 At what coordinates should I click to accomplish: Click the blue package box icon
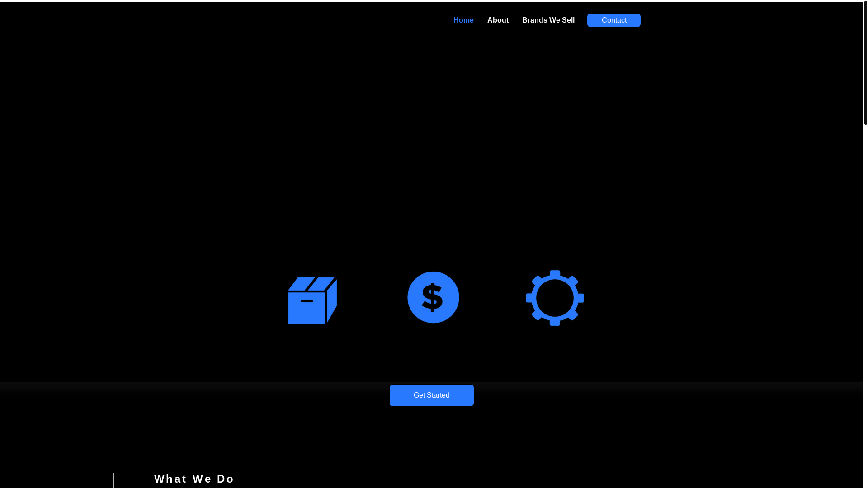point(312,300)
